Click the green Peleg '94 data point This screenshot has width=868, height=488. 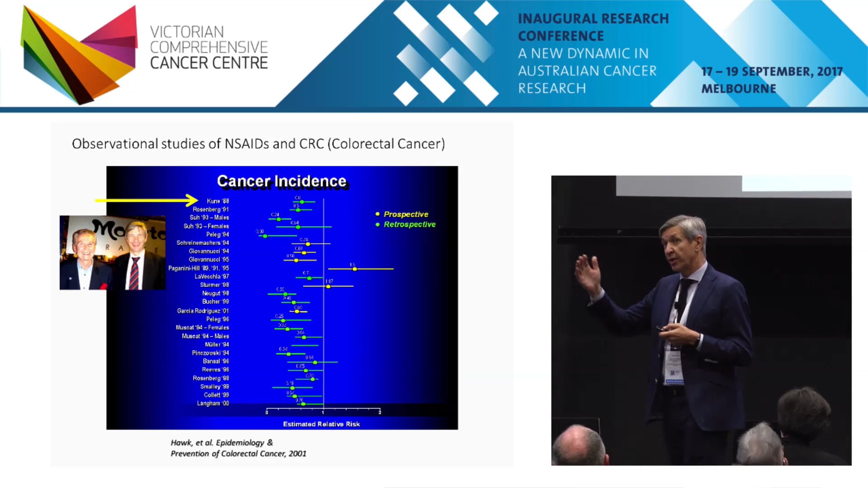click(265, 236)
